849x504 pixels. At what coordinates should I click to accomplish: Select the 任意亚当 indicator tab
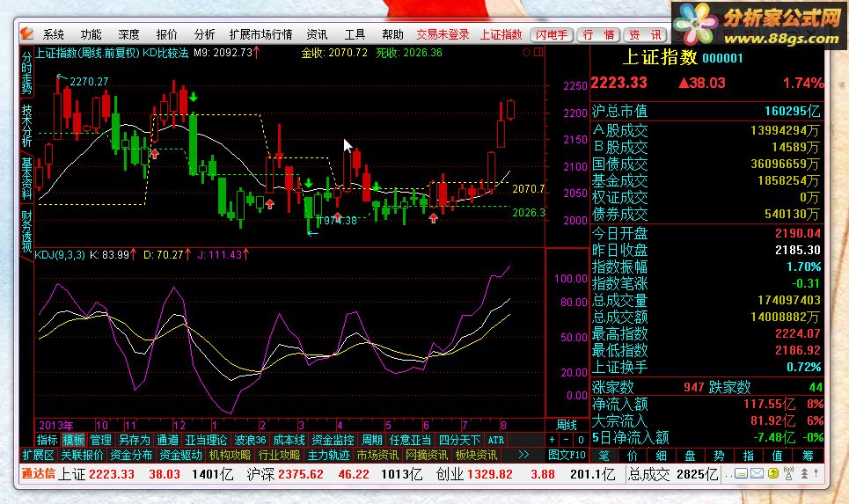[x=410, y=440]
